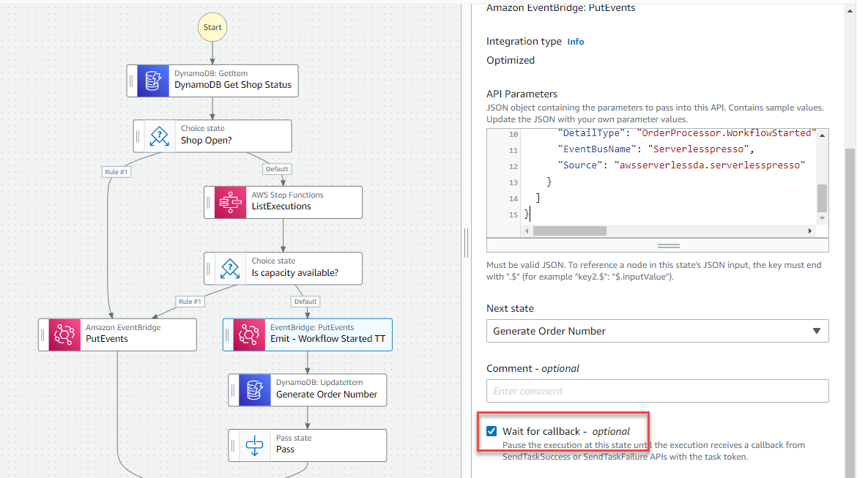The height and width of the screenshot is (478, 868).
Task: Click drag handle on Generate Order Number
Action: (234, 390)
